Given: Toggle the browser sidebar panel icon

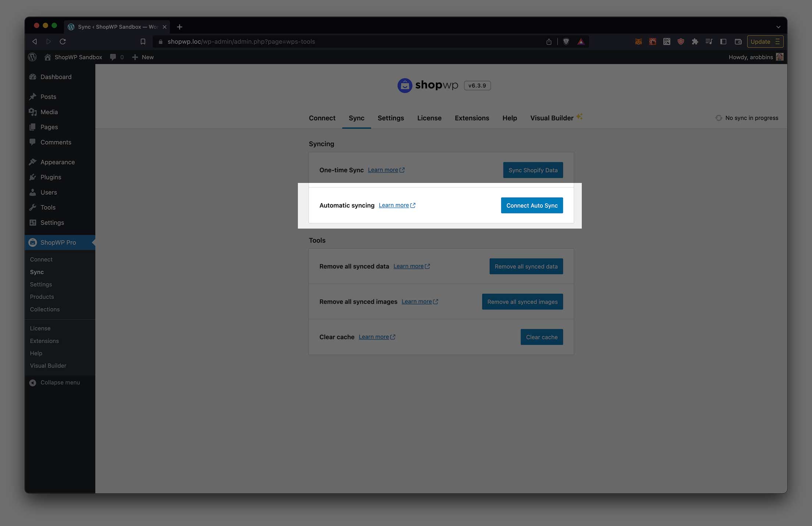Looking at the screenshot, I should pyautogui.click(x=723, y=42).
